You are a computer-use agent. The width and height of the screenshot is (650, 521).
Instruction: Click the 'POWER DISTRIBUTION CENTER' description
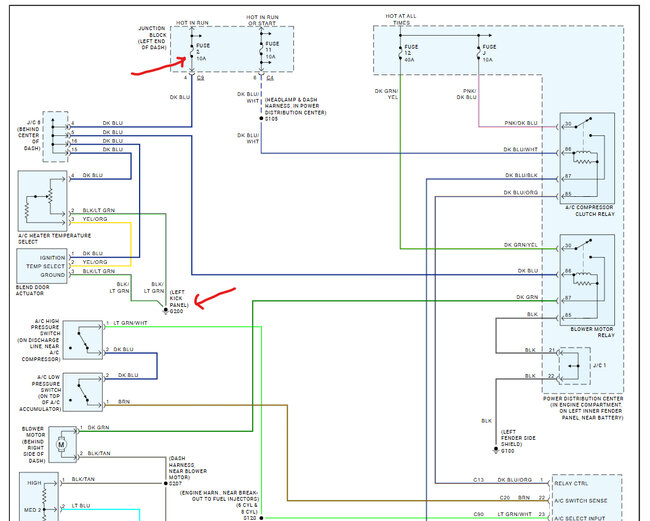tap(583, 408)
